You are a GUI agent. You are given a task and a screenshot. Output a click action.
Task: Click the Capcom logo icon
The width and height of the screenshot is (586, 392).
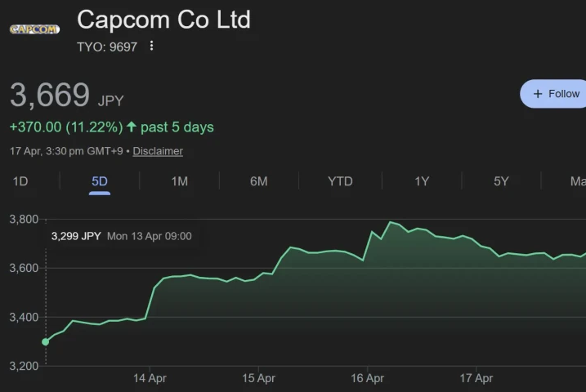tap(34, 29)
